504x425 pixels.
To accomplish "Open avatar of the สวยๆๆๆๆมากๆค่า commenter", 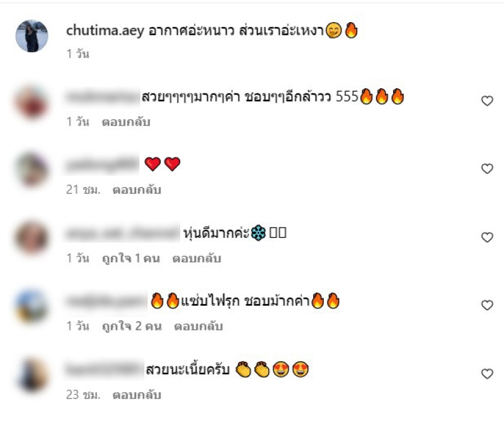I will tap(32, 102).
